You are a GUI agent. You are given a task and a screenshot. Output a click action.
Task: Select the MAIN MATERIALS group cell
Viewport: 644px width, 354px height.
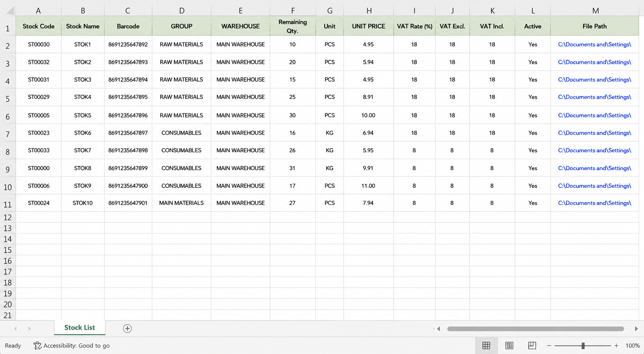click(182, 203)
